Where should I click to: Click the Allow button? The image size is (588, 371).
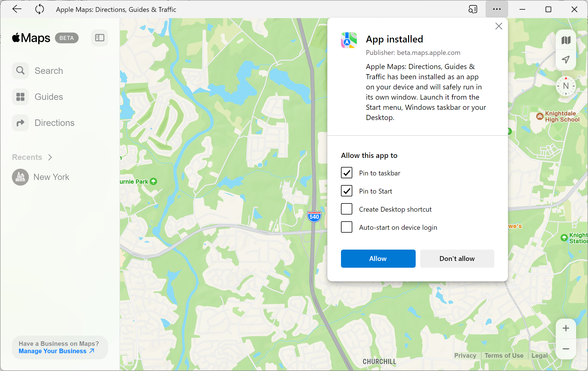point(378,258)
